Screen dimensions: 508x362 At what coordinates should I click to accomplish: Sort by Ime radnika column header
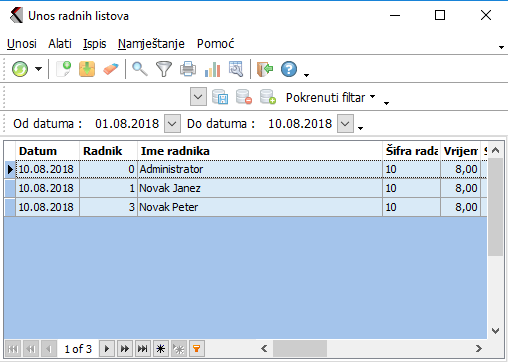point(260,151)
